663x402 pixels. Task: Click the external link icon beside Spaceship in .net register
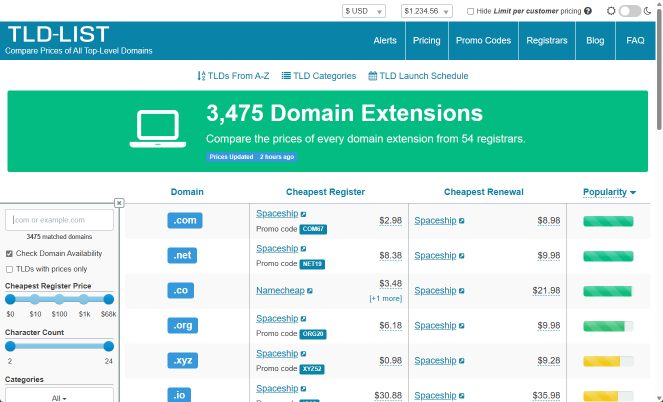click(303, 249)
